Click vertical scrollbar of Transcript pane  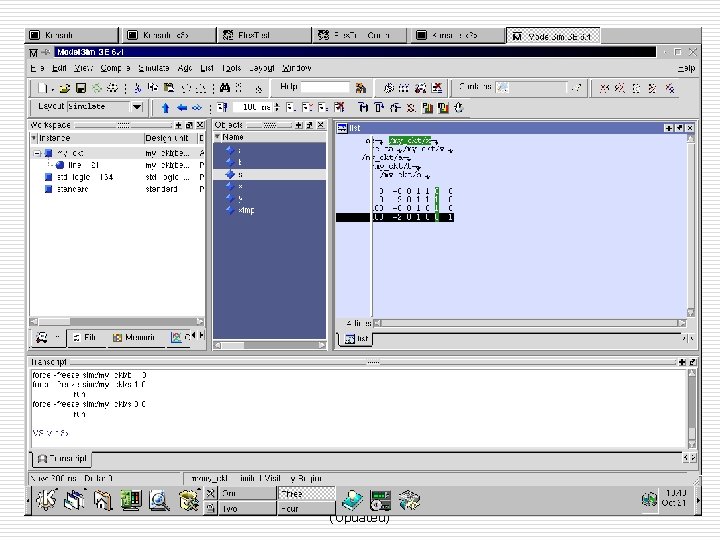(x=692, y=409)
